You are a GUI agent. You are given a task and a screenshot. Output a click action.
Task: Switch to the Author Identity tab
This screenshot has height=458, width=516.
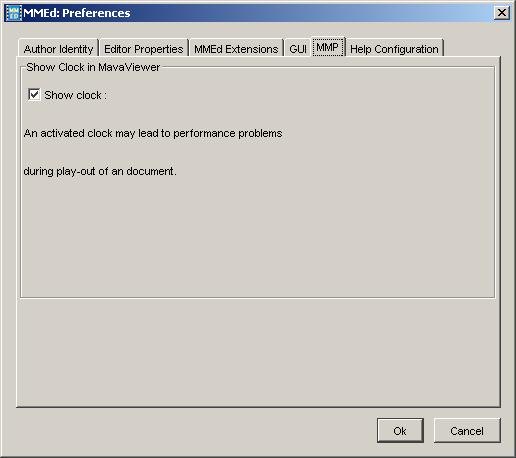[58, 49]
